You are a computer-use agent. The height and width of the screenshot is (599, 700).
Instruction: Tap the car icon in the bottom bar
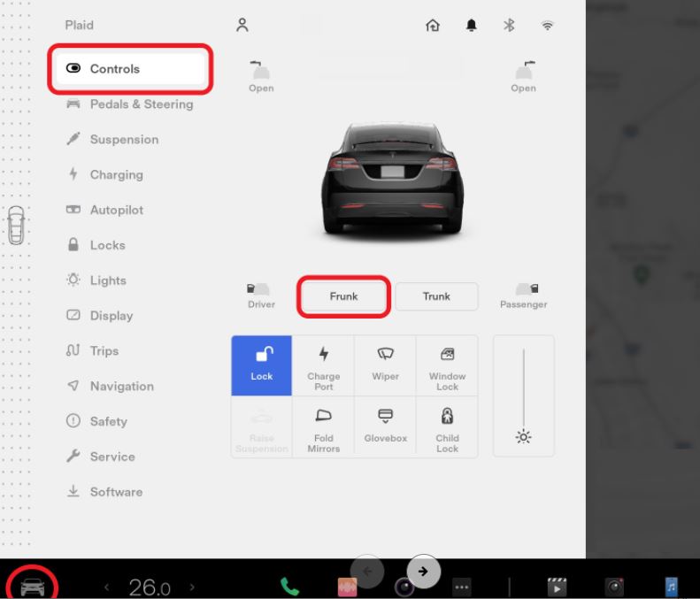pyautogui.click(x=32, y=586)
